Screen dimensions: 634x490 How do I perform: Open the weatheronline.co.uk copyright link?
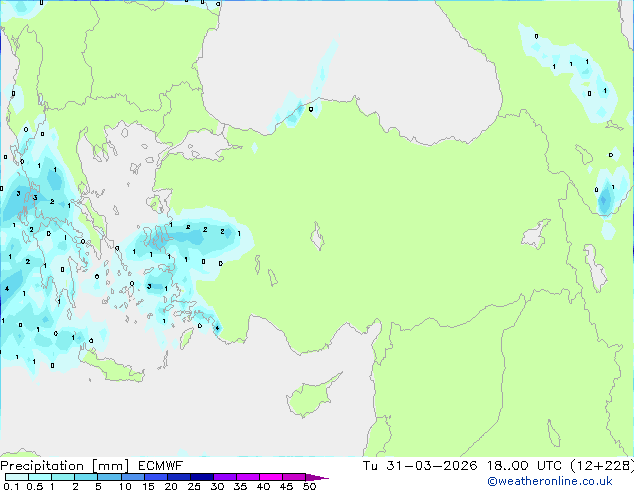550,481
